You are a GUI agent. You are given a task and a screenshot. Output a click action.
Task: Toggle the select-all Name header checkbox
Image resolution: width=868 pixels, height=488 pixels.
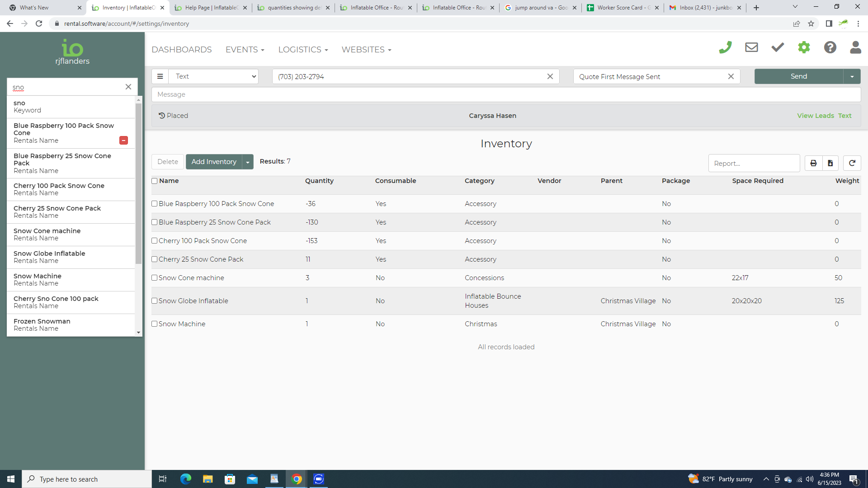point(155,181)
